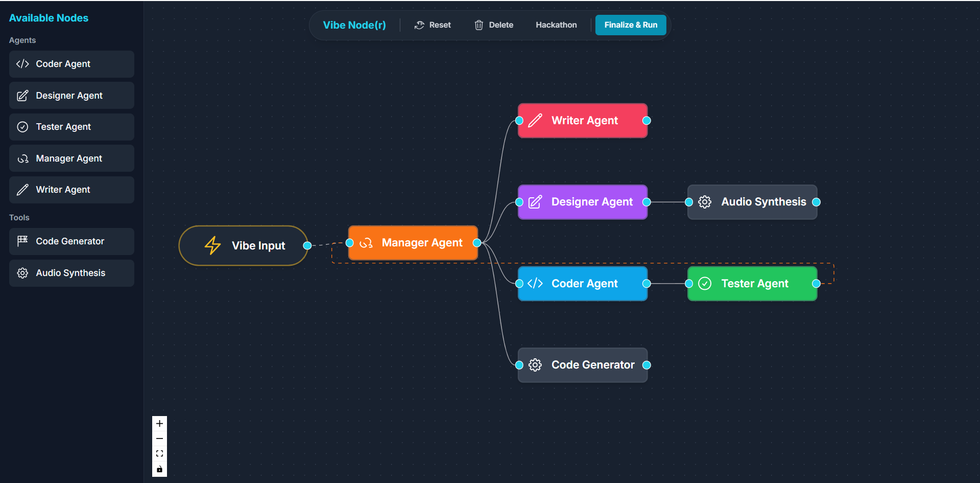Click the pen icon on the Writer Agent node
The height and width of the screenshot is (483, 980).
(535, 121)
